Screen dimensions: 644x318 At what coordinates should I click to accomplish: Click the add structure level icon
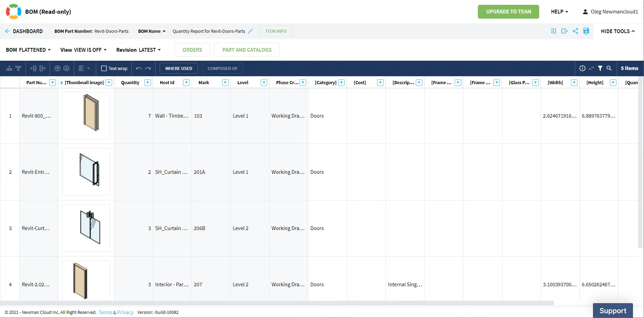(x=9, y=68)
